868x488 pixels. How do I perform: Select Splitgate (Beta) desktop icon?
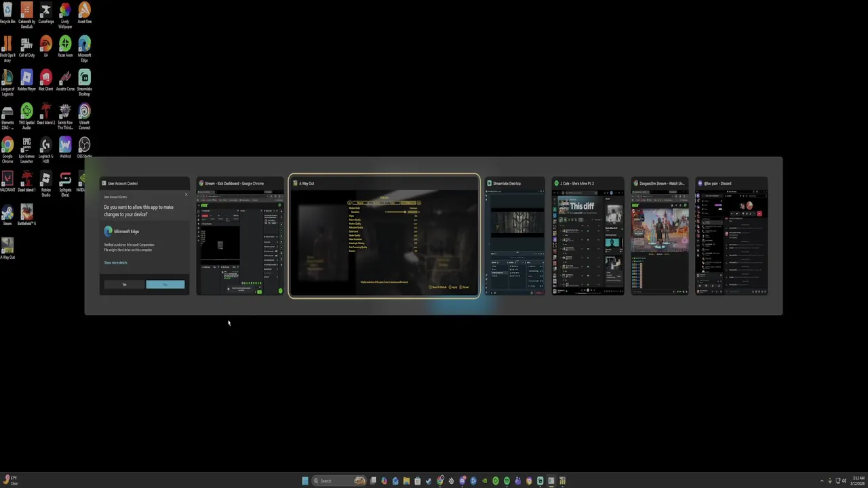coord(65,184)
